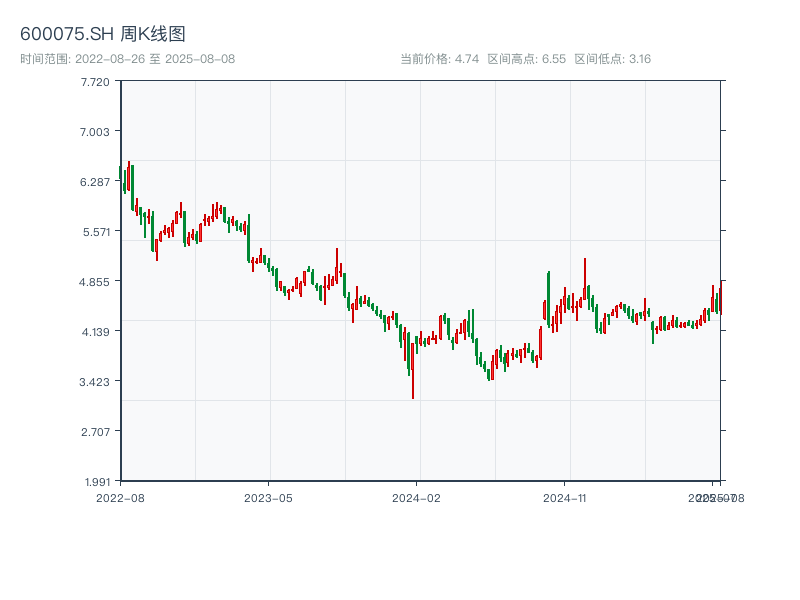Select the 2024-11 x-axis date label
Image resolution: width=800 pixels, height=600 pixels.
click(x=566, y=497)
